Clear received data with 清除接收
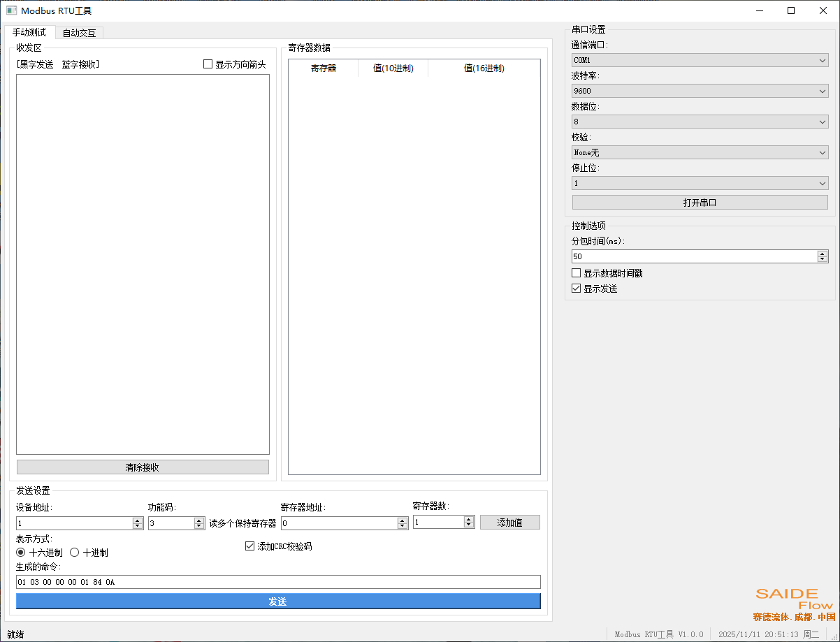 pyautogui.click(x=143, y=467)
